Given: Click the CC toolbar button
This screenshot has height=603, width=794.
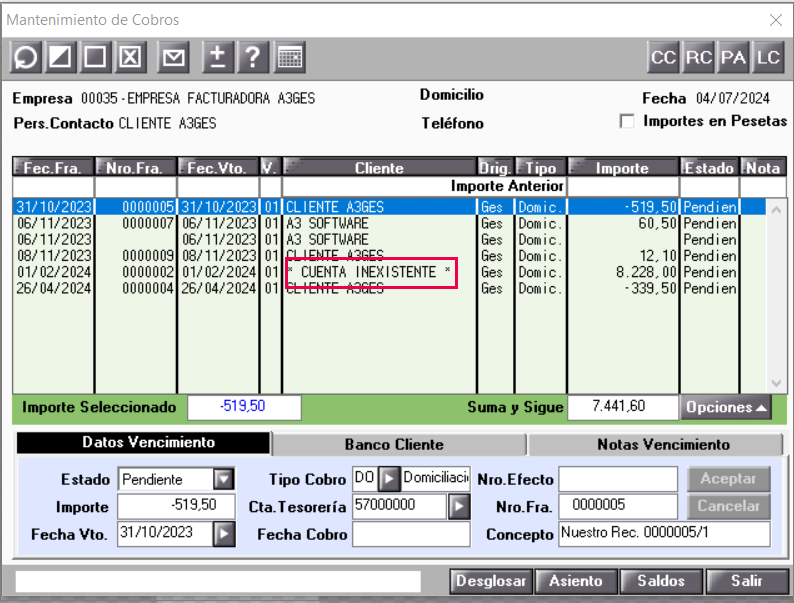Looking at the screenshot, I should pos(663,57).
